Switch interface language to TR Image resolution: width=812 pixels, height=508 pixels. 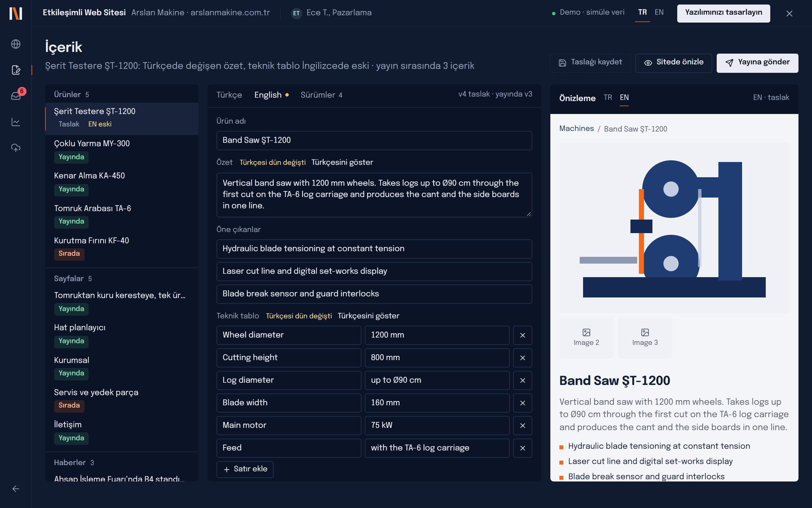642,12
